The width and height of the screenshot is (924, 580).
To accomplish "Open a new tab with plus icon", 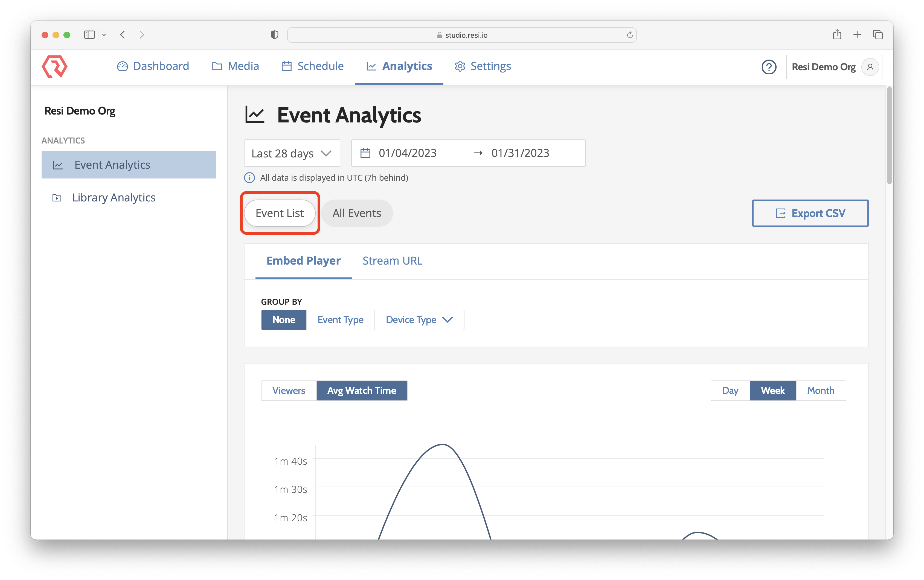I will (x=857, y=35).
